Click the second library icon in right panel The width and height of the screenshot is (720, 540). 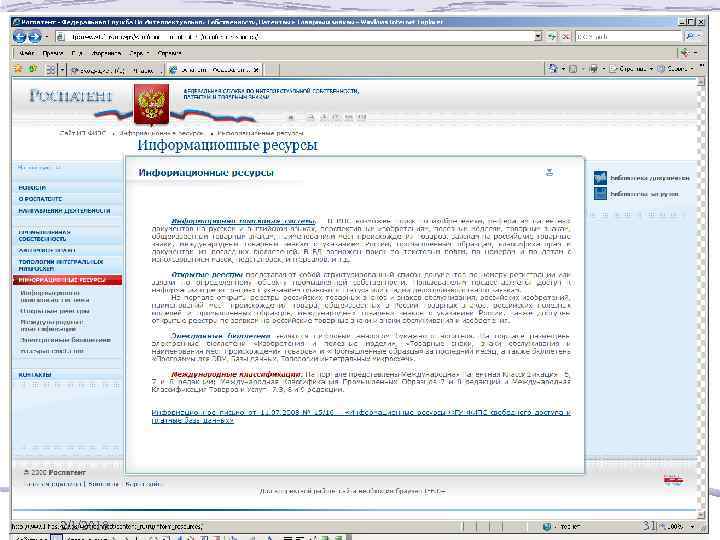[600, 193]
